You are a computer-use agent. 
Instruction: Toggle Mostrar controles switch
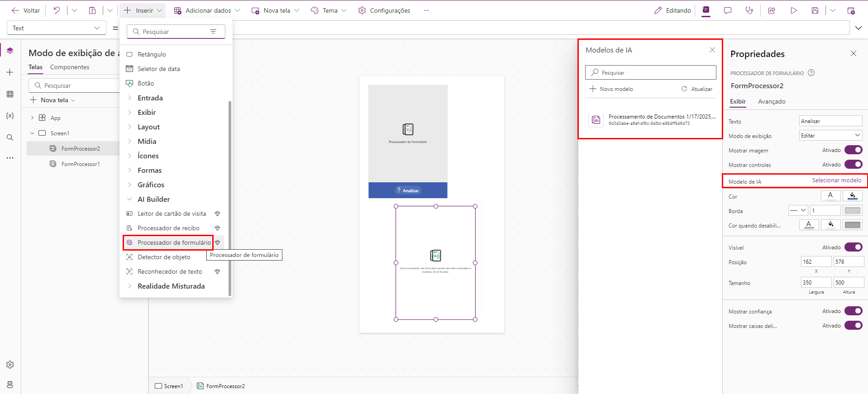click(854, 164)
